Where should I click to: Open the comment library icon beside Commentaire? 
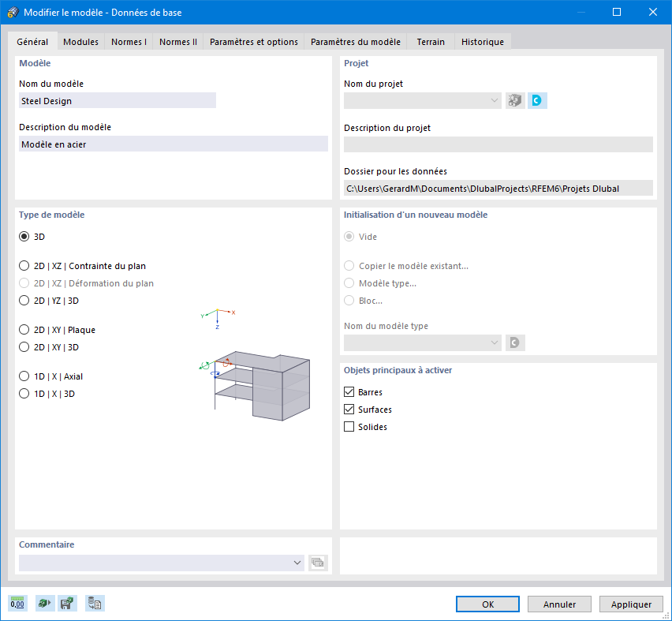(x=318, y=563)
